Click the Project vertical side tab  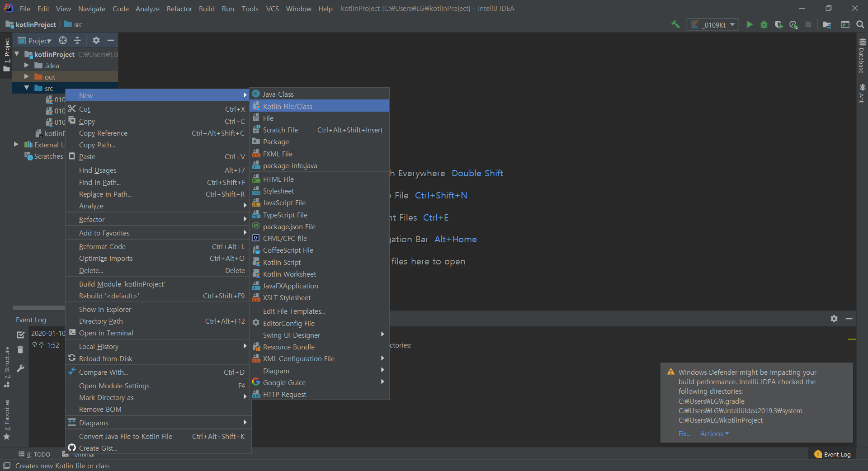[7, 55]
